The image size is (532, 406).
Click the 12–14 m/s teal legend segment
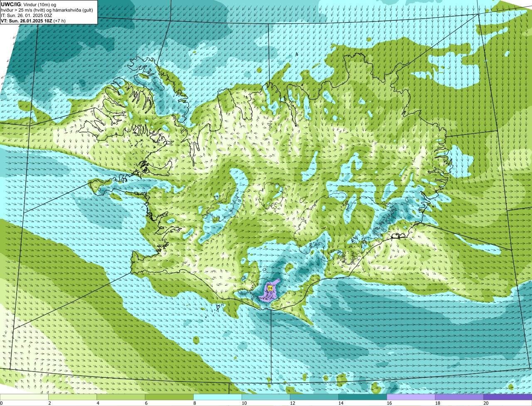[315, 397]
